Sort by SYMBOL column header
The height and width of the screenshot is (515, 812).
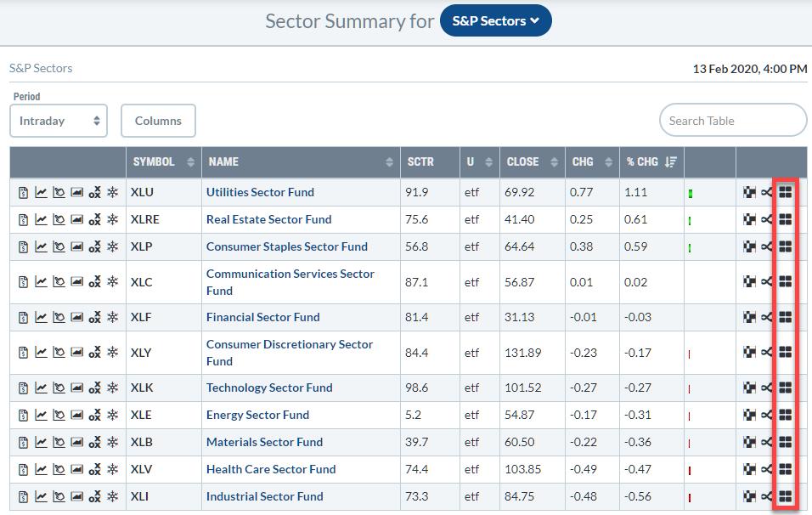(163, 161)
